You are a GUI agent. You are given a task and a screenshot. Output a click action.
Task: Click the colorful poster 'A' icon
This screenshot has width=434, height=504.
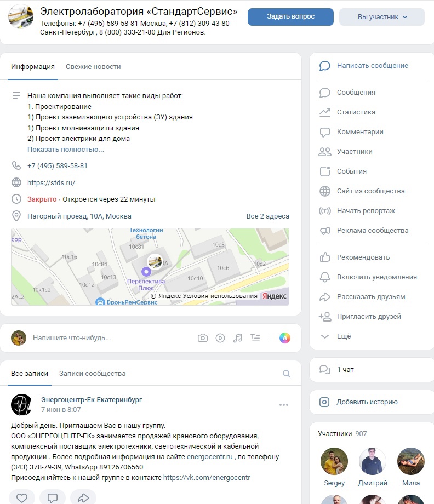[285, 338]
